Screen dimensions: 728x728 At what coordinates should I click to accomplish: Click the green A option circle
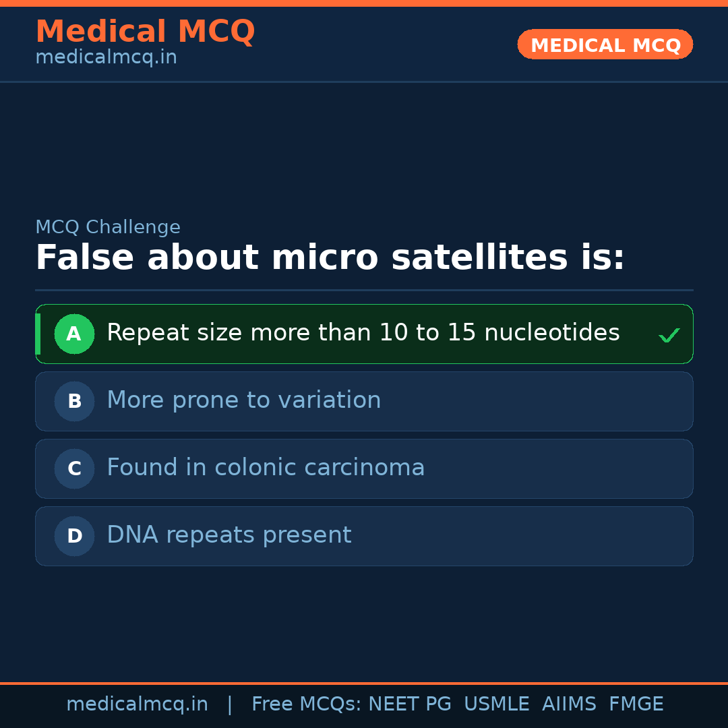[74, 334]
